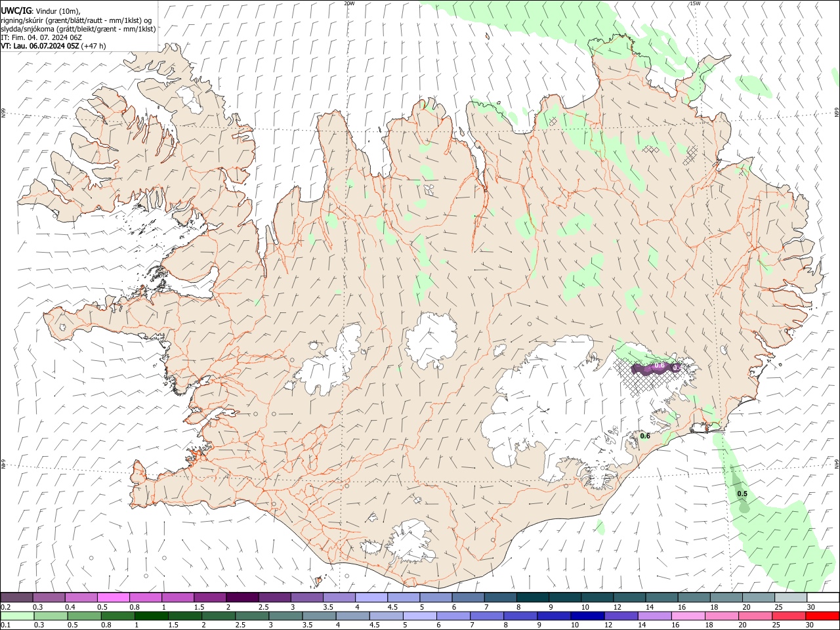
Task: Click the darkest purple swatch between 2 and 2.5
Action: pos(242,598)
